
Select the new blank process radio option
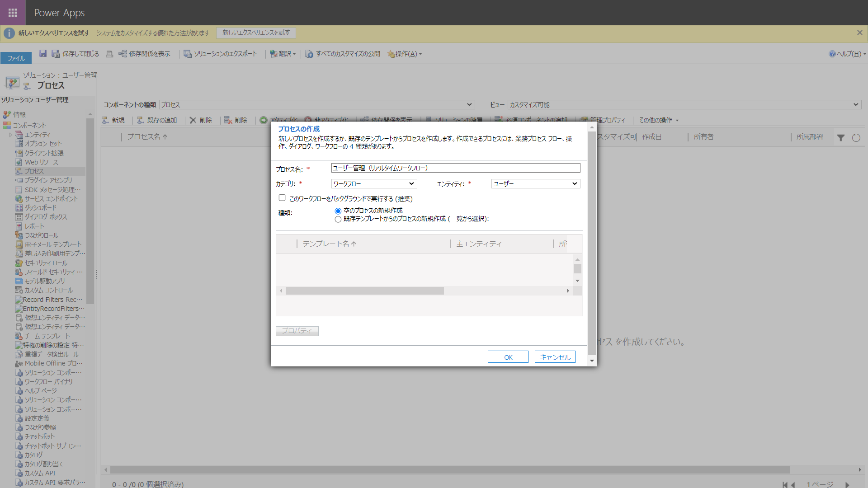point(338,211)
